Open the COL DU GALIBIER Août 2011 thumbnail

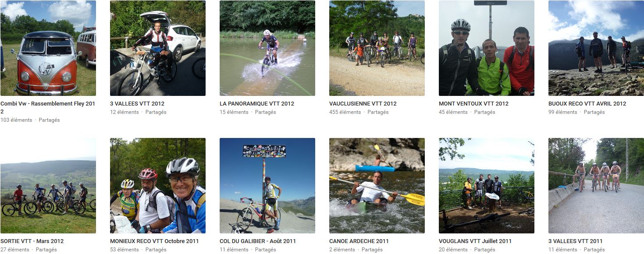pyautogui.click(x=267, y=186)
